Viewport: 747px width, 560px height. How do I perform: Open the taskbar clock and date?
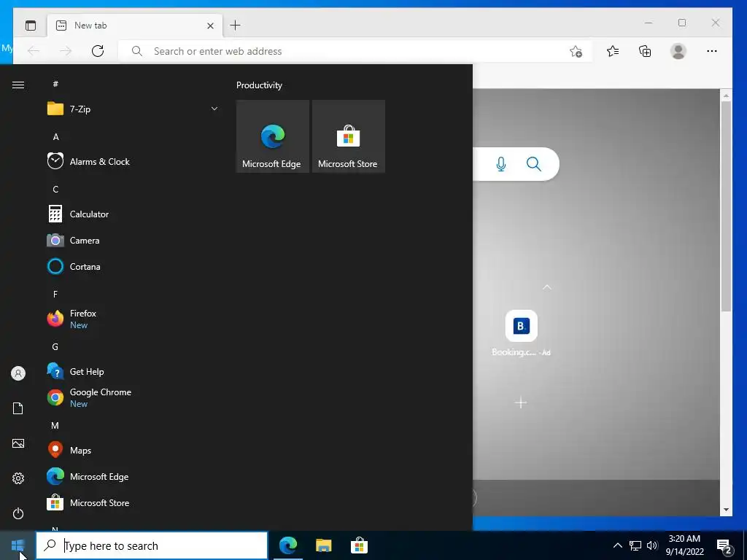point(684,545)
